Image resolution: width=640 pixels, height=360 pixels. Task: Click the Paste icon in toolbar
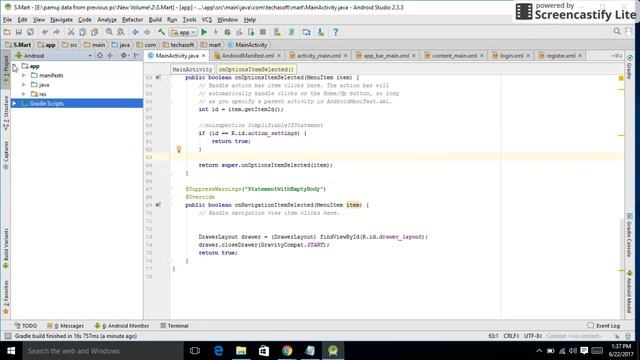click(95, 32)
